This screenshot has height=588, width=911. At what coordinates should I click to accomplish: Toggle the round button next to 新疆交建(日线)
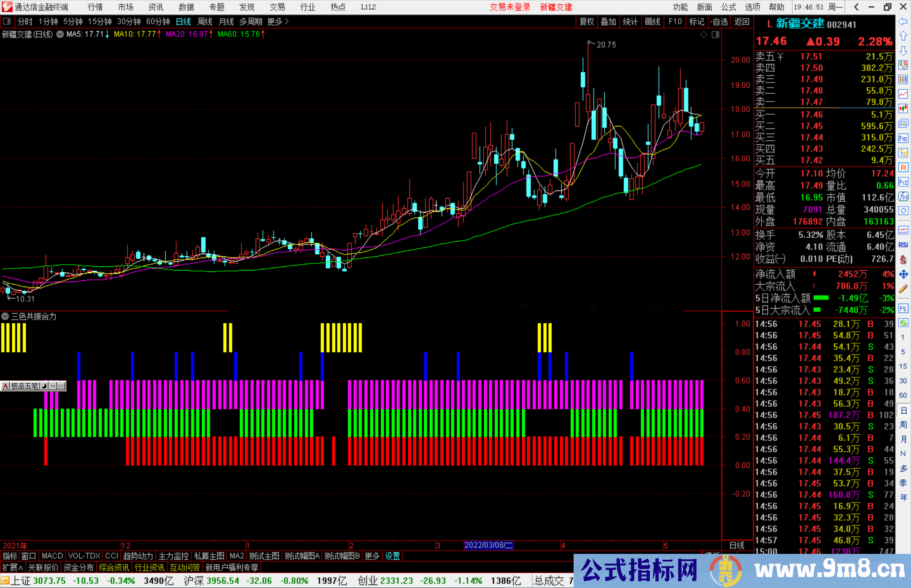[60, 34]
